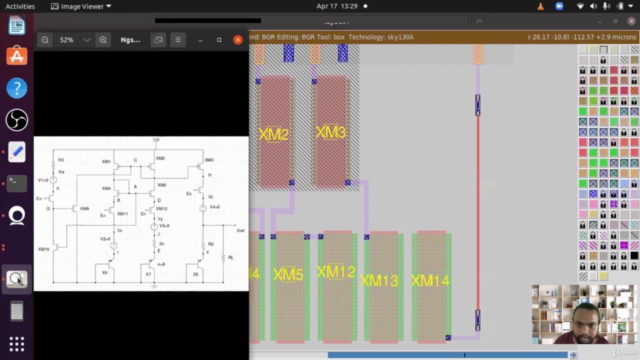Open Ubuntu Software from the dock
640x360 pixels.
(17, 56)
